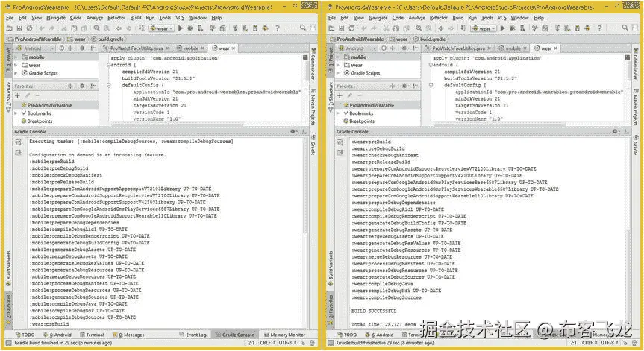Viewport: 644px width, 351px height.
Task: Toggle Gradle side tab in left window
Action: point(313,145)
